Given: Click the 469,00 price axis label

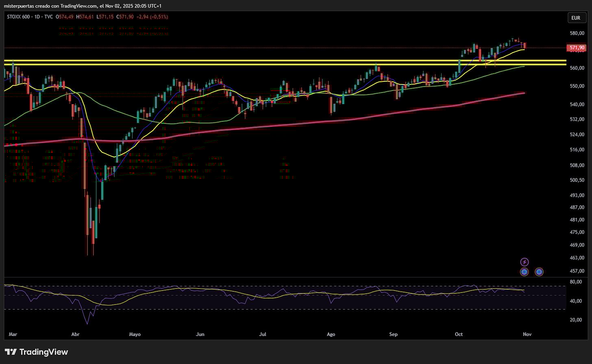Looking at the screenshot, I should tap(577, 245).
